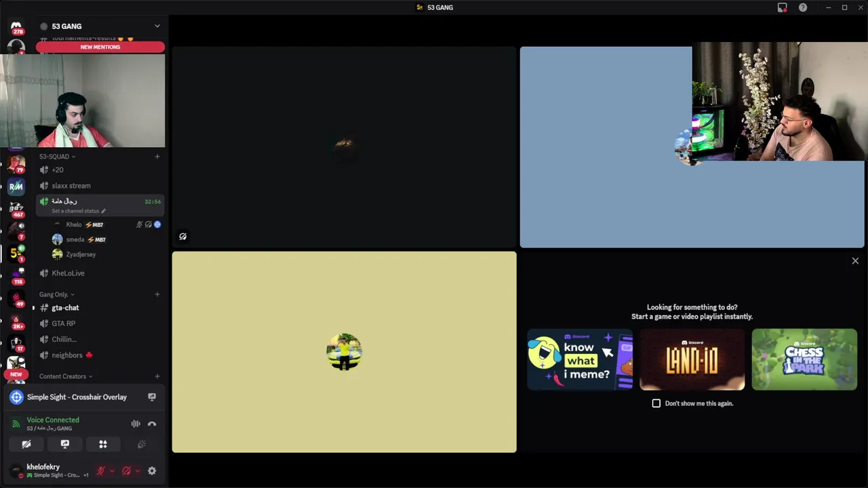
Task: Share your screen button in voice panel
Action: [65, 445]
